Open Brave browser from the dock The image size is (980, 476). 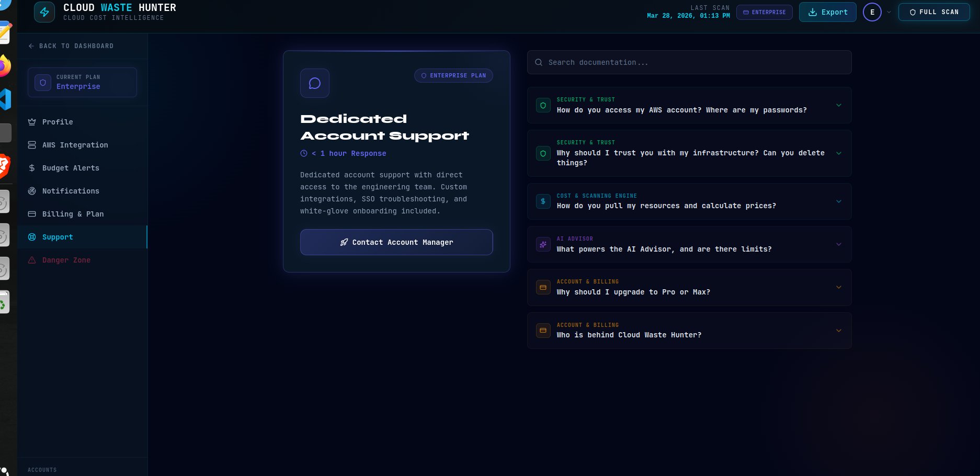pos(4,166)
